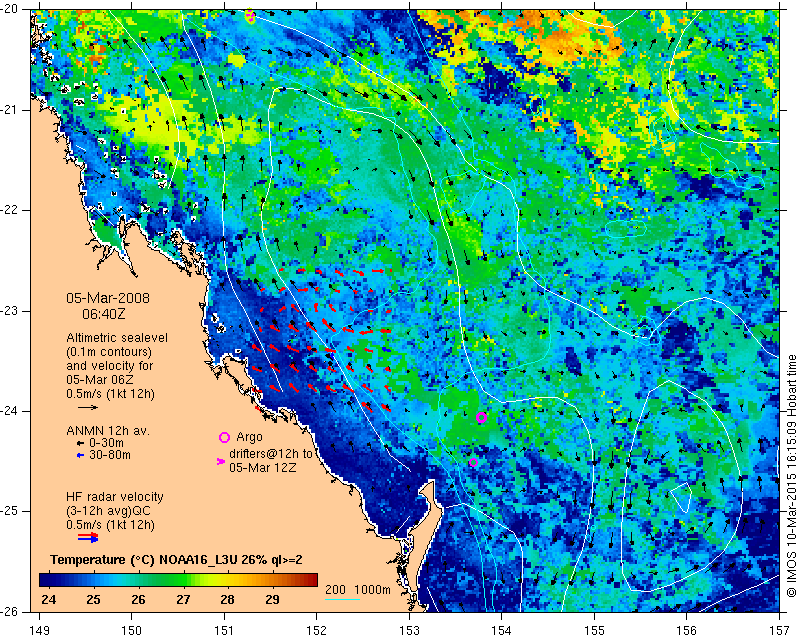The image size is (800, 640).
Task: Click the 'drifters@12h to' legend text
Action: [270, 453]
